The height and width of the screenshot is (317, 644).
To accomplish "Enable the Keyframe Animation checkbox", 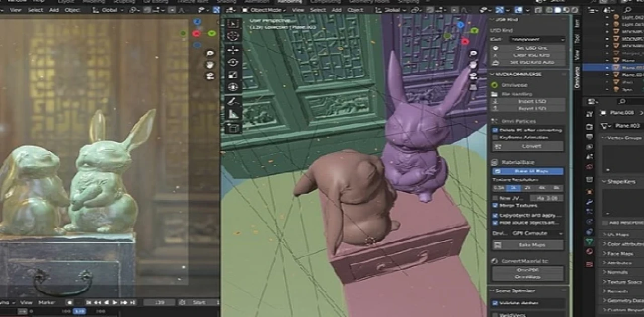I will 496,137.
